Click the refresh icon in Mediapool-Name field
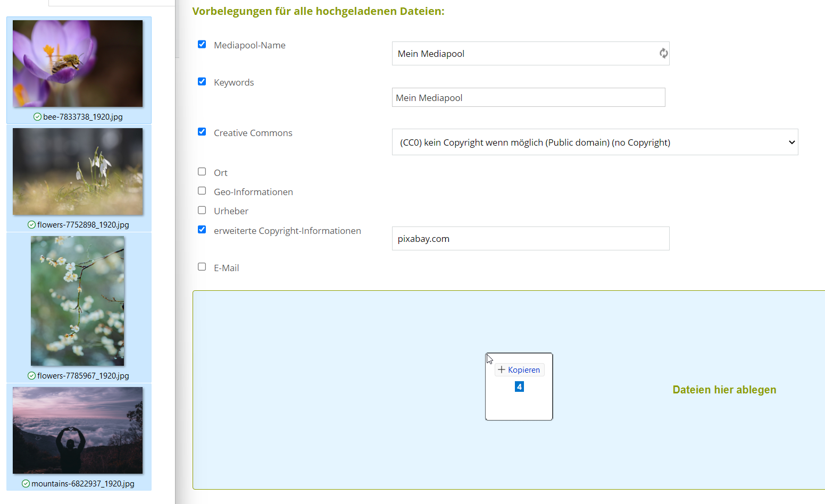This screenshot has width=825, height=504. tap(663, 53)
